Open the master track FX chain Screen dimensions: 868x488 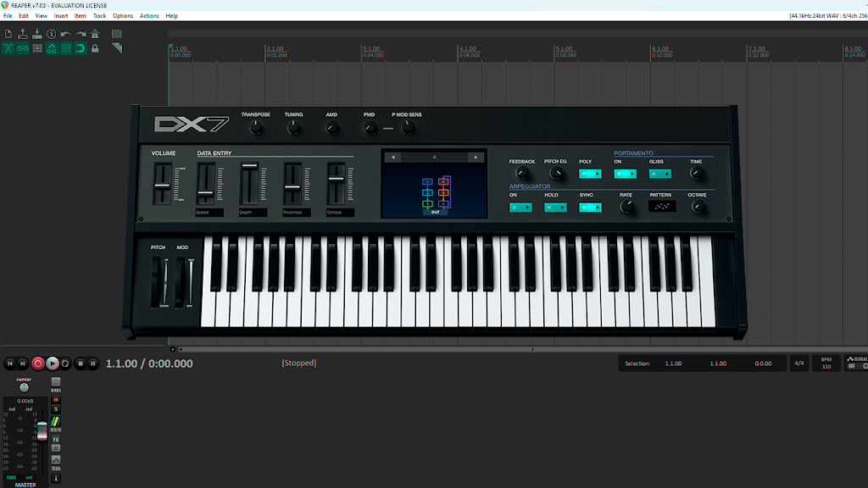pyautogui.click(x=56, y=440)
